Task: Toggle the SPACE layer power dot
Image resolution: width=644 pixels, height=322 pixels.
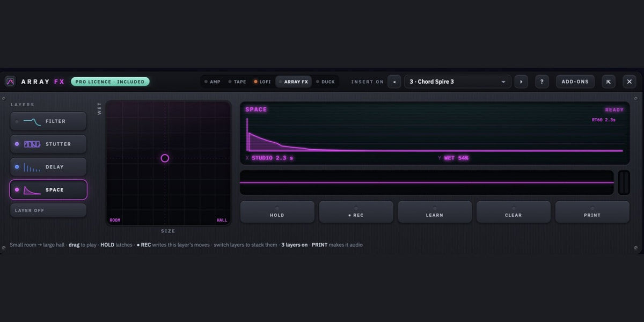Action: click(x=17, y=189)
